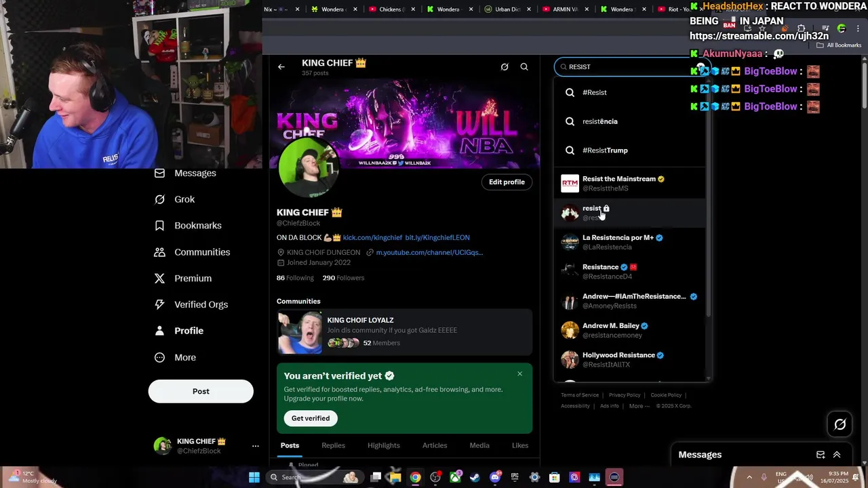Open Verified Orgs in the sidebar
Screen dimensions: 868x488
(x=191, y=304)
